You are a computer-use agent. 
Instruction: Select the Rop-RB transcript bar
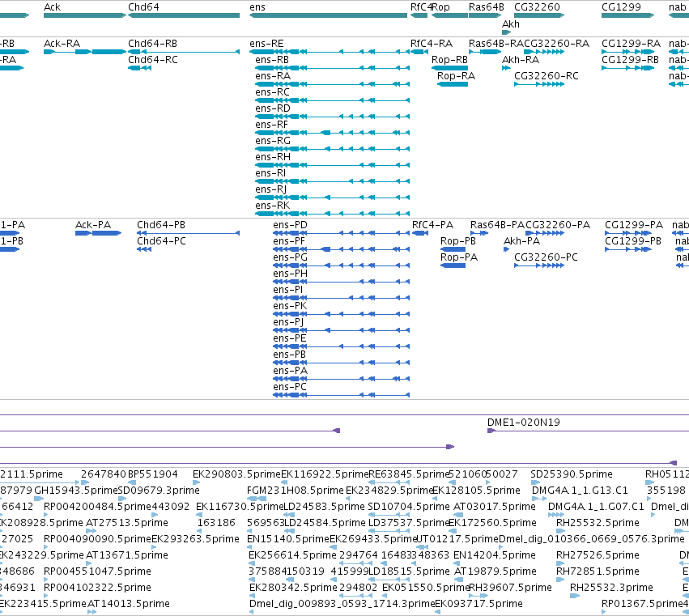[x=449, y=68]
